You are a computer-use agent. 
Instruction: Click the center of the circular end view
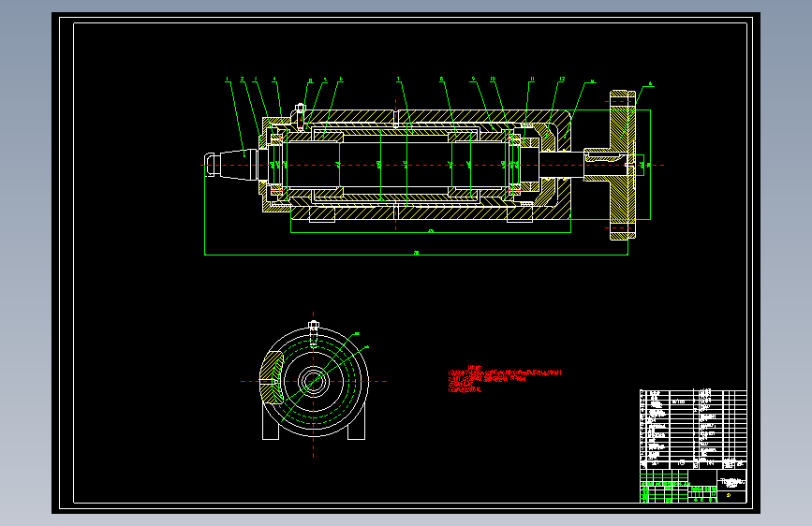click(x=314, y=382)
